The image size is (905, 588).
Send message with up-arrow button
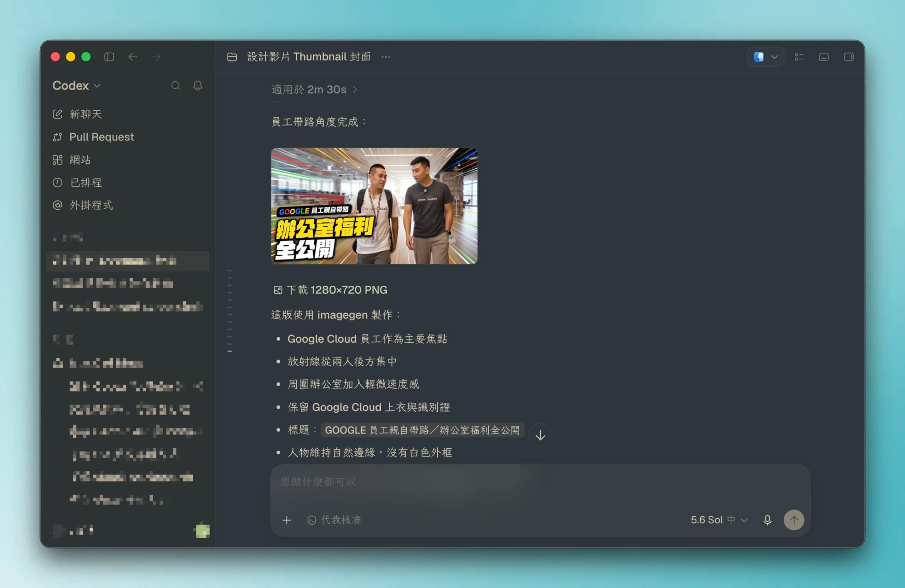coord(794,520)
